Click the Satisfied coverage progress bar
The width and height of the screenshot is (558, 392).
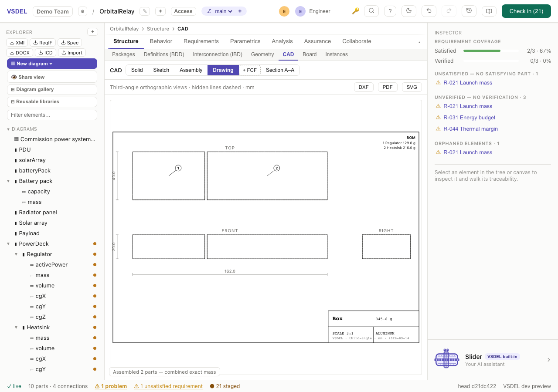click(x=491, y=51)
